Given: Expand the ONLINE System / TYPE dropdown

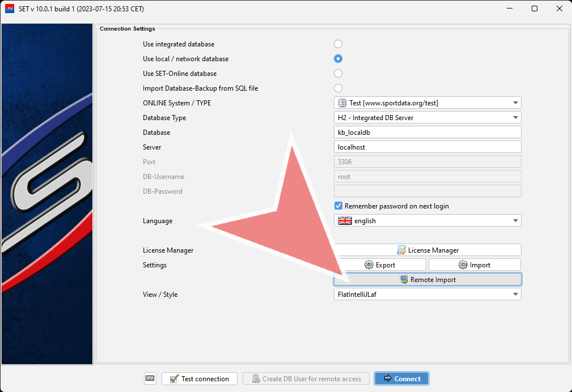Looking at the screenshot, I should pos(427,103).
